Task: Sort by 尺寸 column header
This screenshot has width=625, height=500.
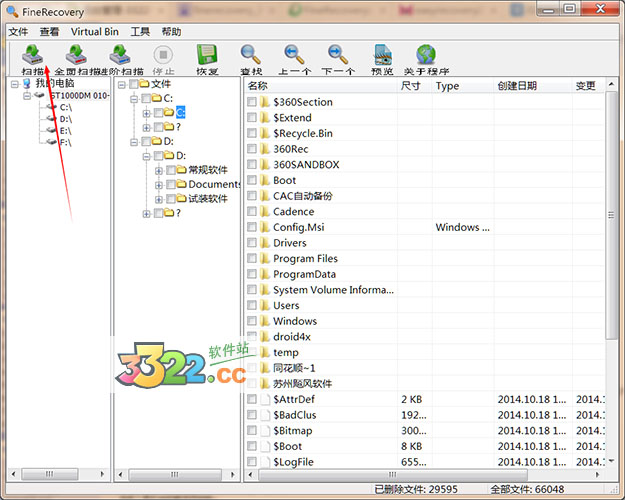Action: click(415, 86)
